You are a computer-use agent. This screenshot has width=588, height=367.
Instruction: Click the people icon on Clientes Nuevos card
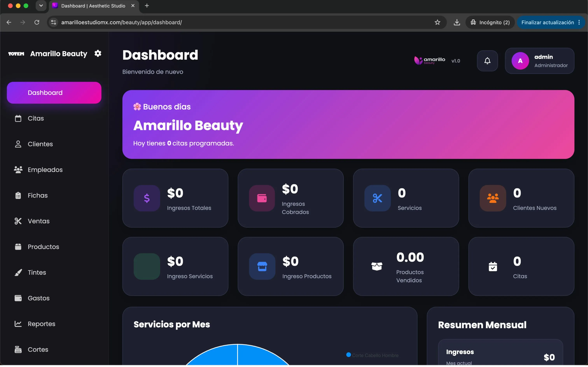[493, 198]
